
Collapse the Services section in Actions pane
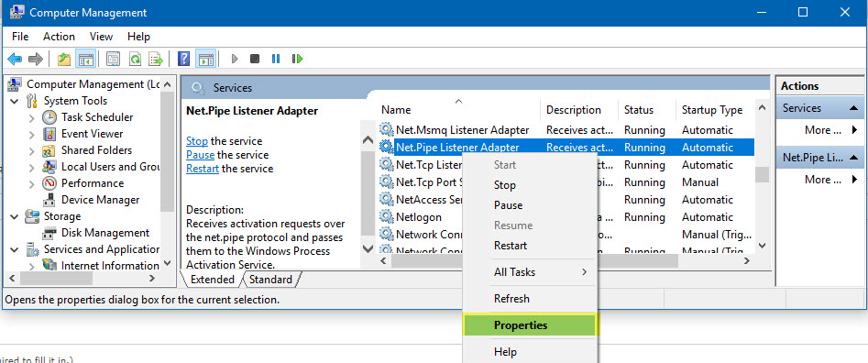(852, 108)
